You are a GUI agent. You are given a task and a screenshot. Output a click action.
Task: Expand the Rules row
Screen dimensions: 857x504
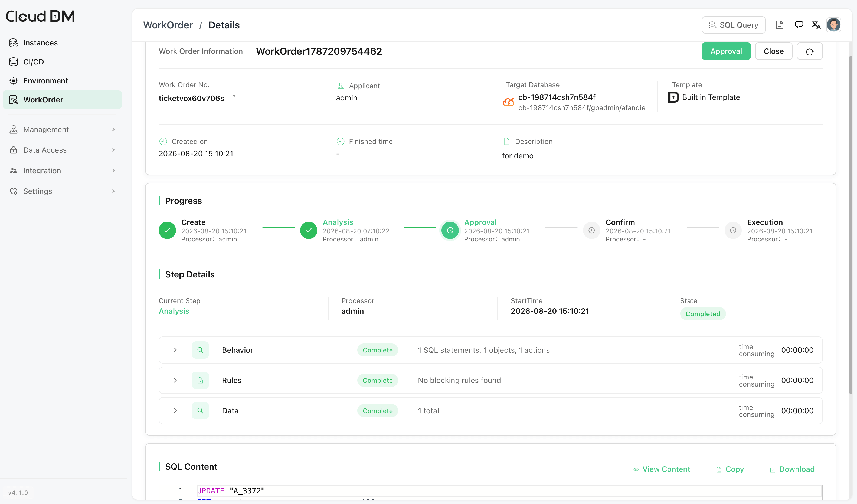(175, 380)
